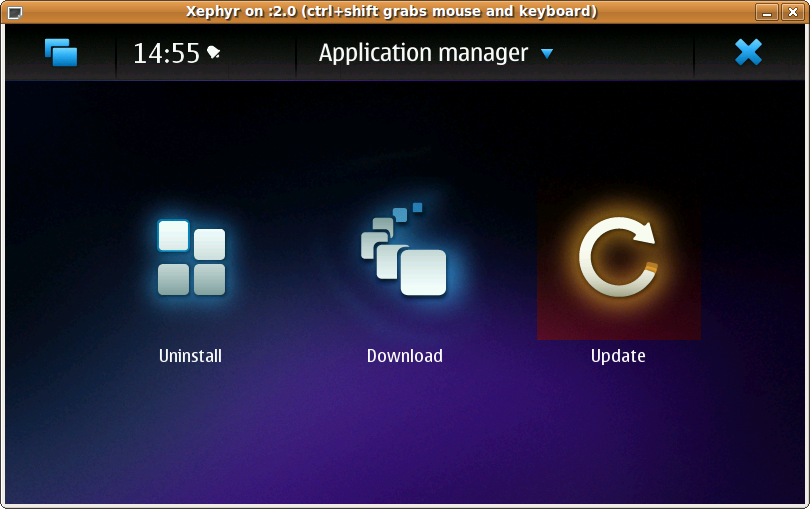Select the Download text label
The height and width of the screenshot is (509, 810).
[404, 356]
